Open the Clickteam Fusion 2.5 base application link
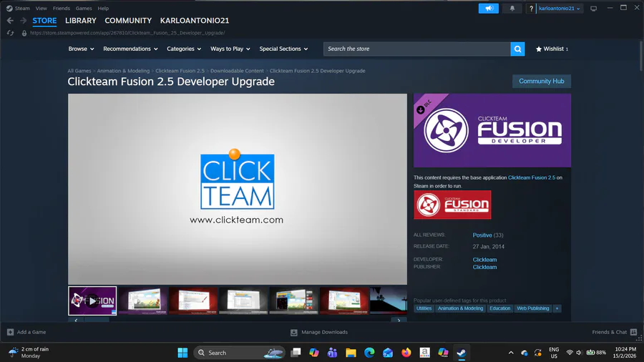 click(x=532, y=177)
